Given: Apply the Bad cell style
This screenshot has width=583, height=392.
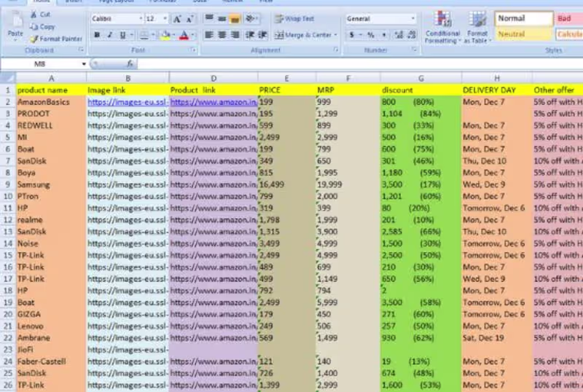Looking at the screenshot, I should [569, 18].
